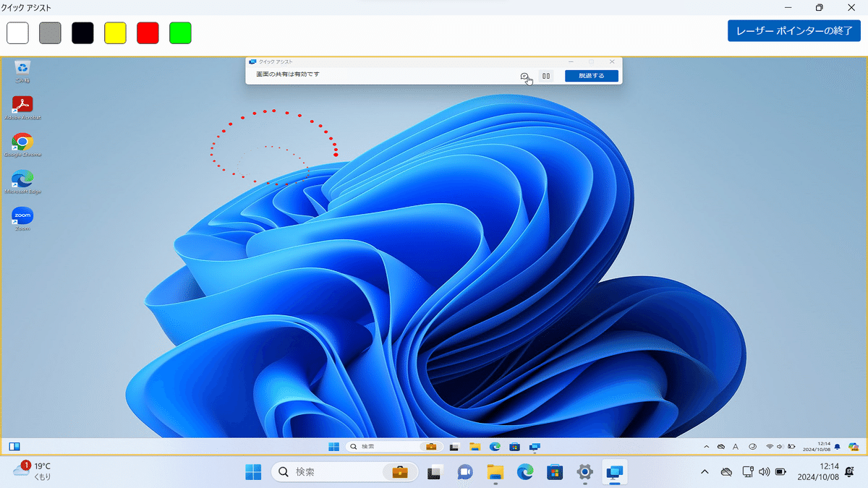
Task: Select the gray laser pointer color
Action: (x=50, y=33)
